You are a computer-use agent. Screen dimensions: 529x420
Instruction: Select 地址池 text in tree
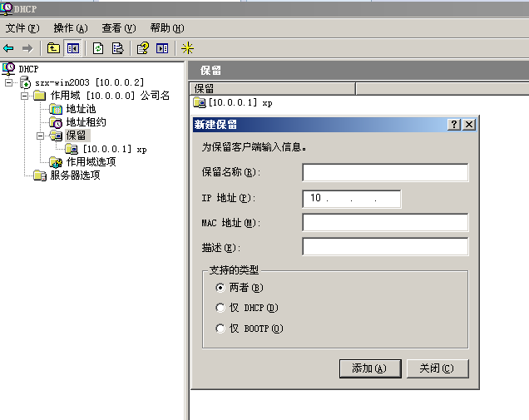(81, 109)
